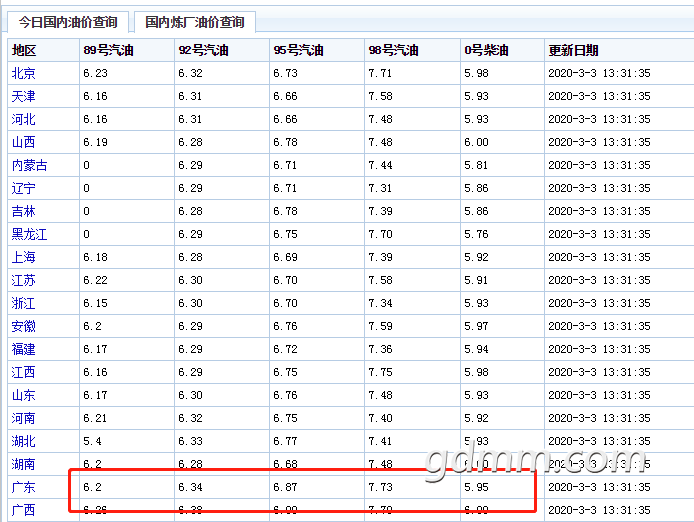Open the 湖北 region link
Viewport: 694px width, 522px height.
(23, 441)
